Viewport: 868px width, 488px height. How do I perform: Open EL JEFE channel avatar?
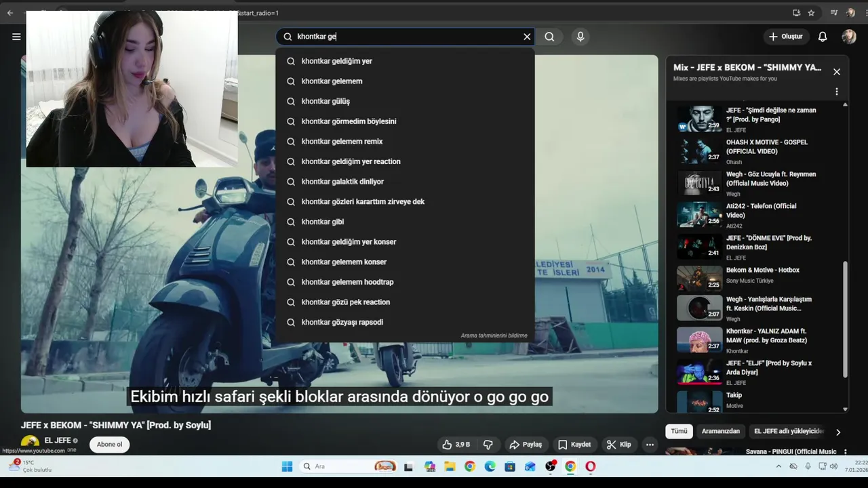coord(30,444)
